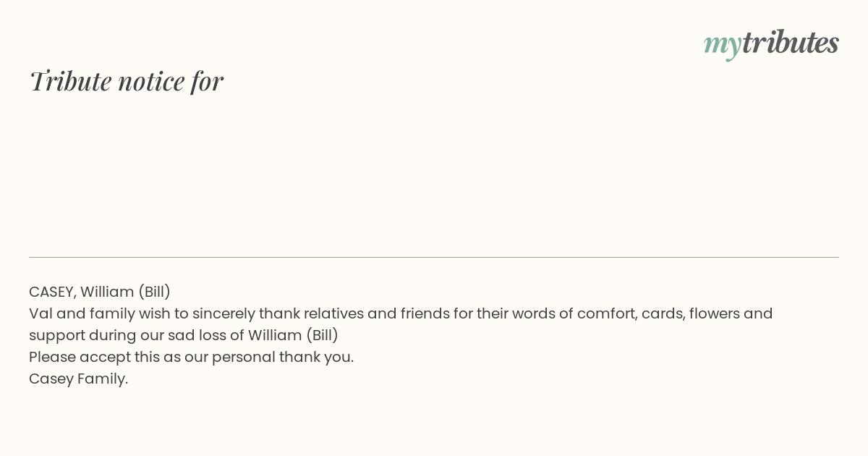The image size is (868, 456).
Task: Click the "Please accept this" sentence
Action: [x=191, y=357]
